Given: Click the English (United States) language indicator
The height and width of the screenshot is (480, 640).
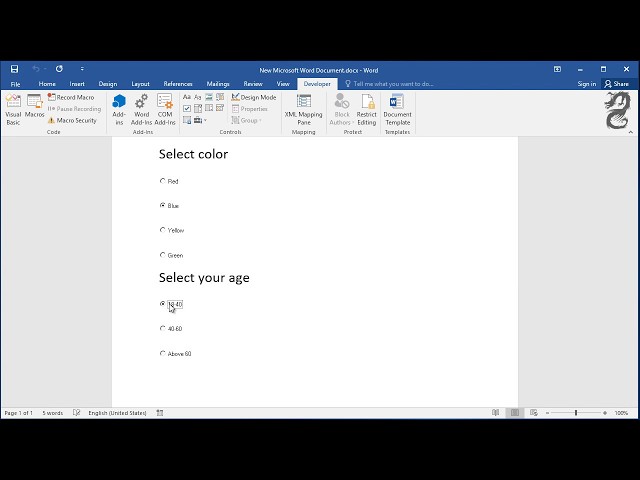Looking at the screenshot, I should (117, 413).
